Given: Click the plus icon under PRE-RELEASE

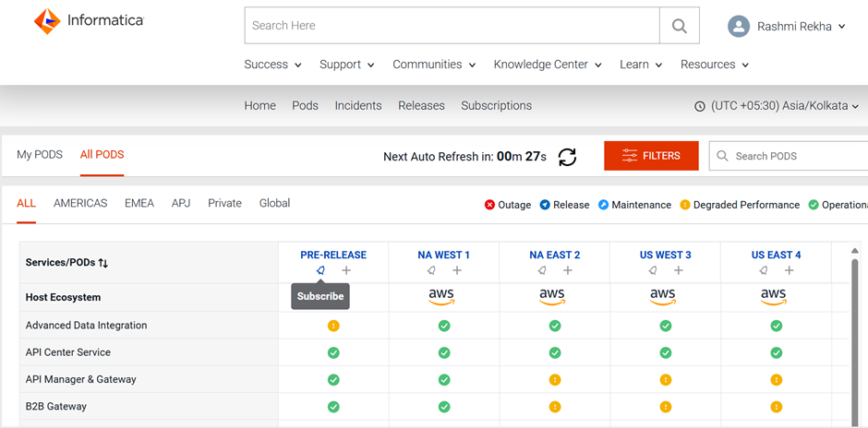Looking at the screenshot, I should coord(346,270).
